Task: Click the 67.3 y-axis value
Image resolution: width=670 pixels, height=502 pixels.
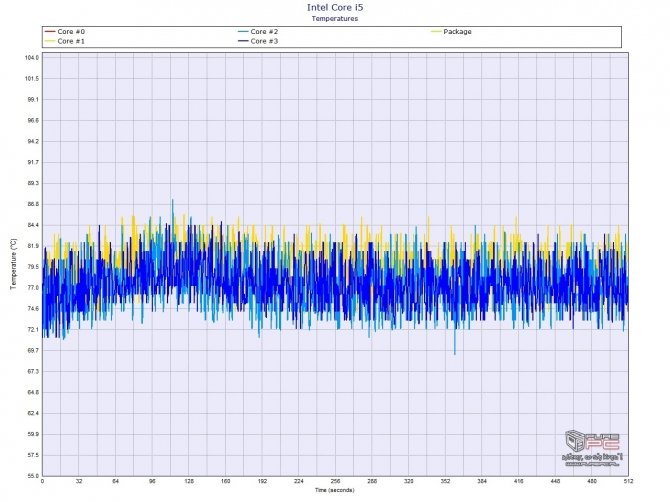Action: 32,372
